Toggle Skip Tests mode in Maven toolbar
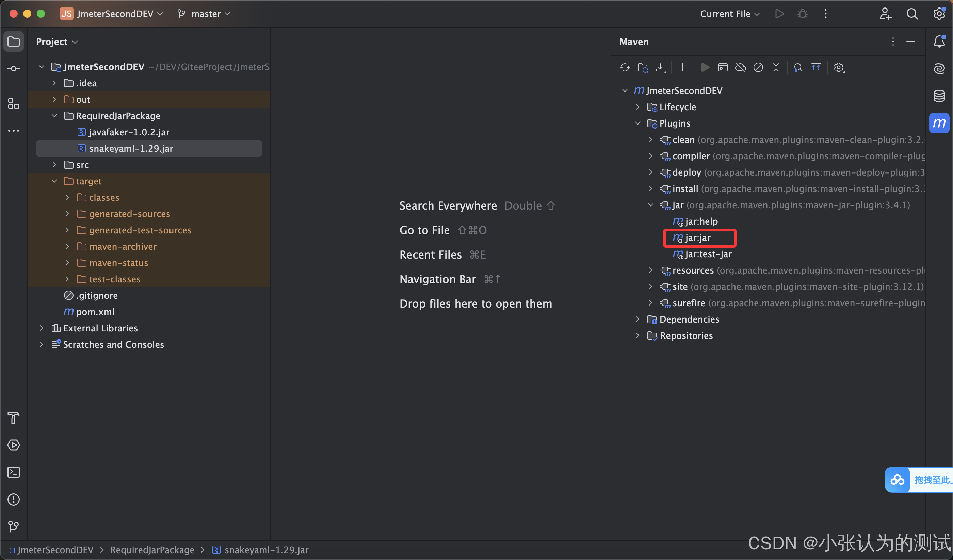 coord(758,68)
